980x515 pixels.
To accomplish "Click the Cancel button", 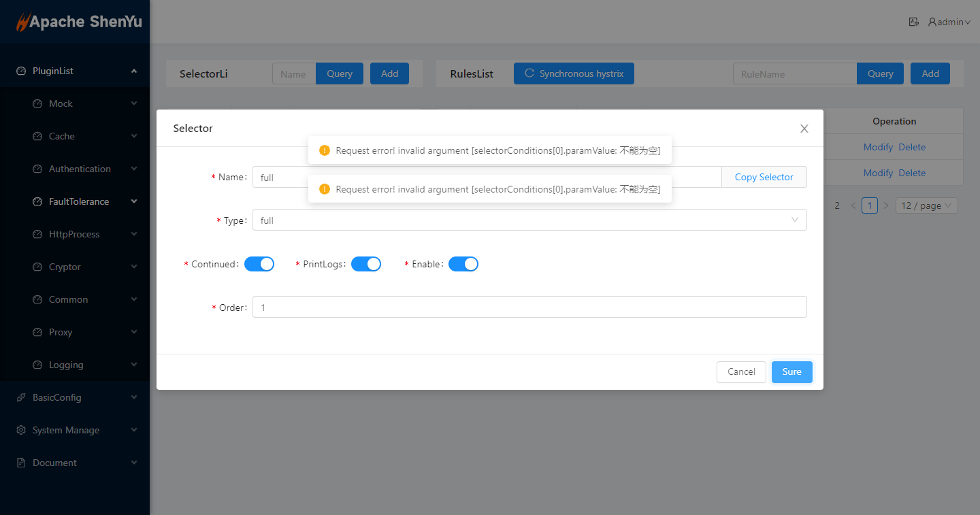I will pos(741,372).
